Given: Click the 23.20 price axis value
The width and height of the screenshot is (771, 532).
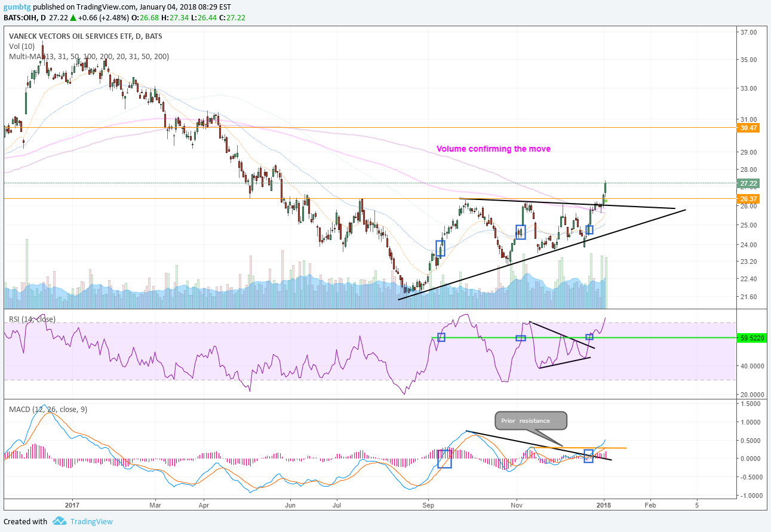Looking at the screenshot, I should pyautogui.click(x=749, y=262).
